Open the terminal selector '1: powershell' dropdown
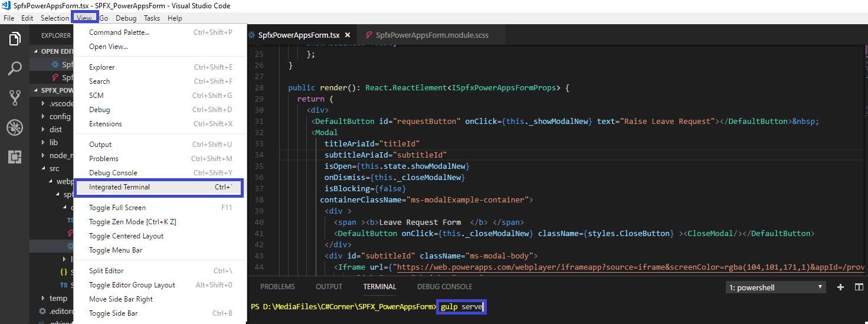 [x=776, y=287]
